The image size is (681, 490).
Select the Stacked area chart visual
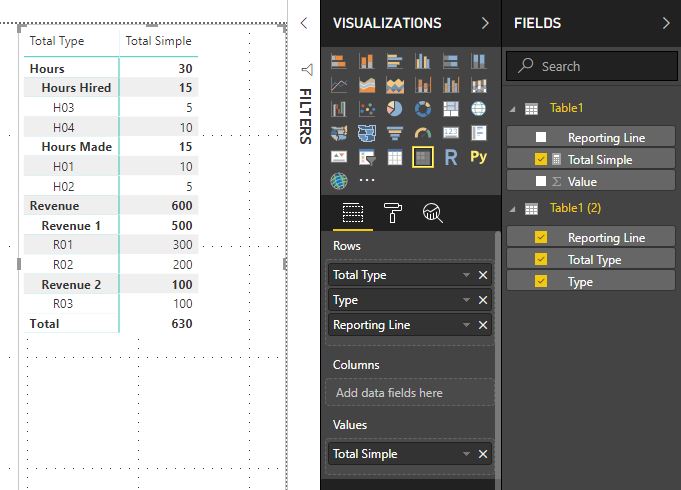point(394,85)
